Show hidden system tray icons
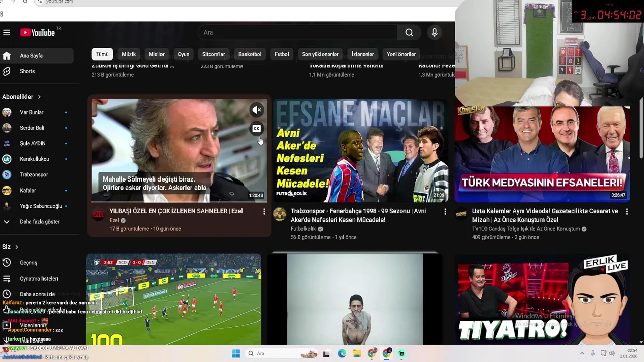Viewport: 644px width, 362px height. [x=582, y=353]
